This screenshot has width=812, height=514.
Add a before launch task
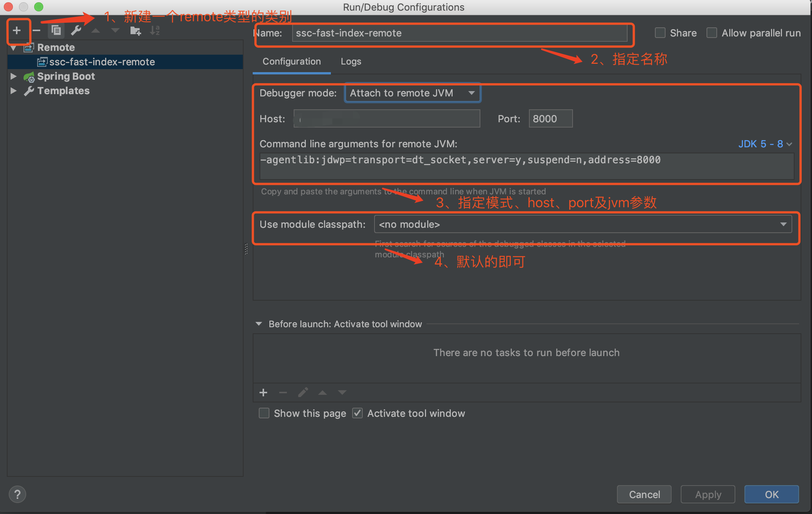point(263,393)
